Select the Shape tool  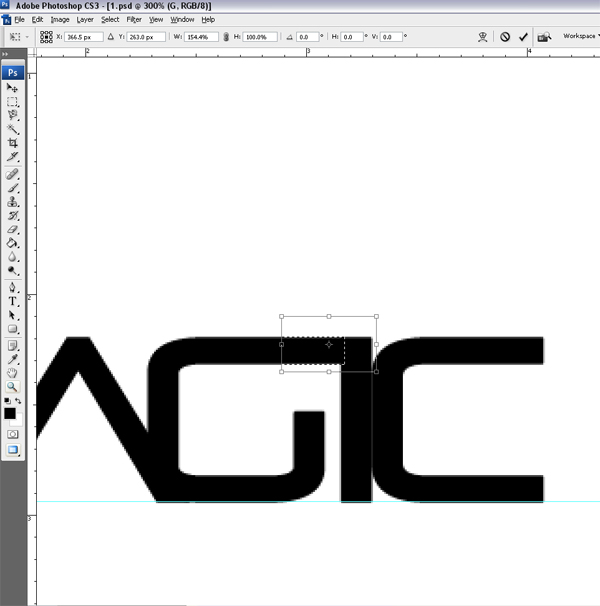coord(12,329)
